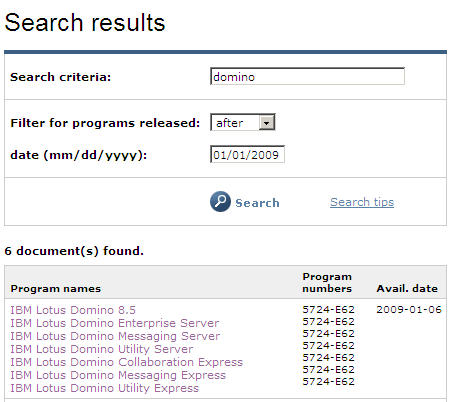Click the Search results page heading
The image size is (451, 402).
coord(85,23)
